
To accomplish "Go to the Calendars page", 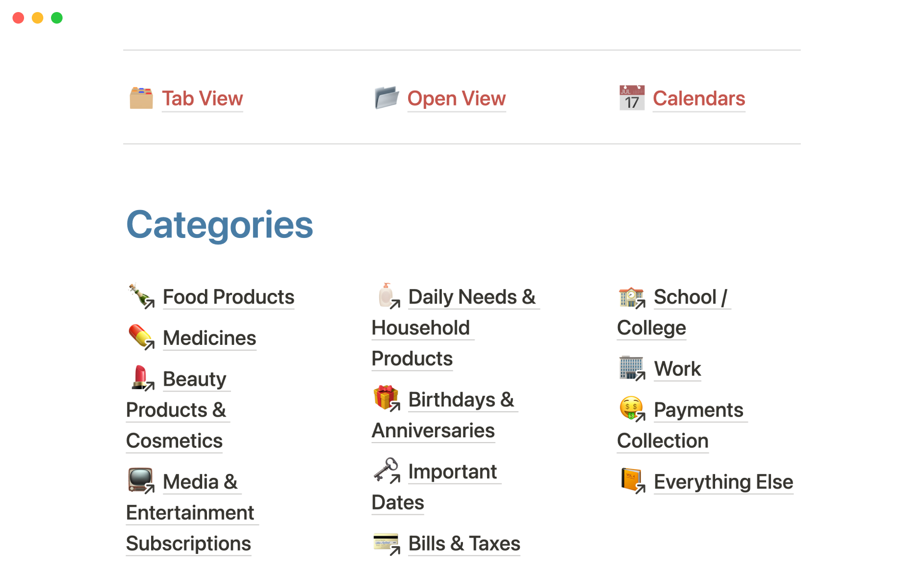I will pyautogui.click(x=699, y=99).
